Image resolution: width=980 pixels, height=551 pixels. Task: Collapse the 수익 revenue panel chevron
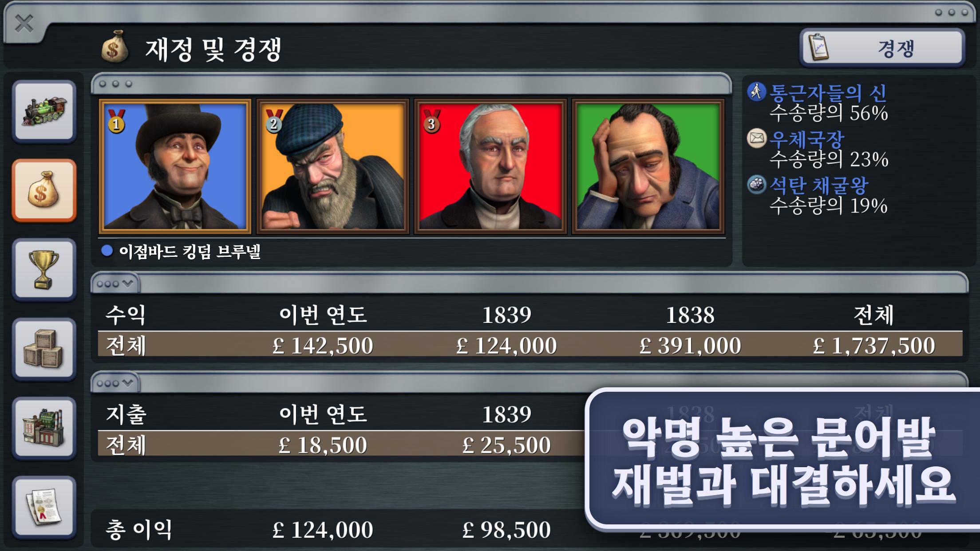(x=115, y=283)
